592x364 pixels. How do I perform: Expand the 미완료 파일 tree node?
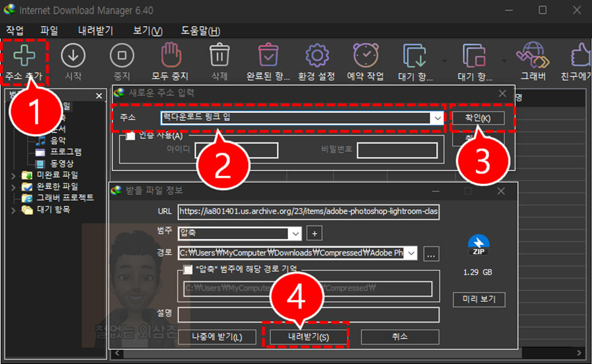(x=13, y=175)
